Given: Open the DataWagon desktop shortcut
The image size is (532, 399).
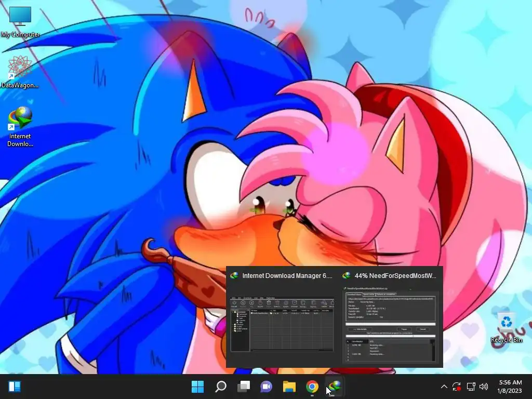Looking at the screenshot, I should (20, 72).
